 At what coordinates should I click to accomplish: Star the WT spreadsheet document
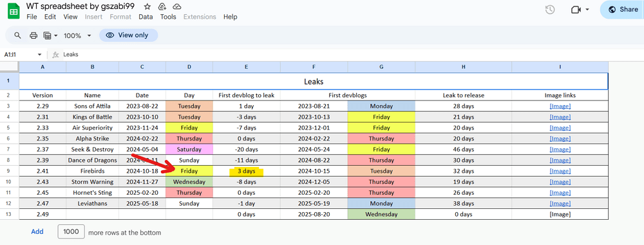147,6
